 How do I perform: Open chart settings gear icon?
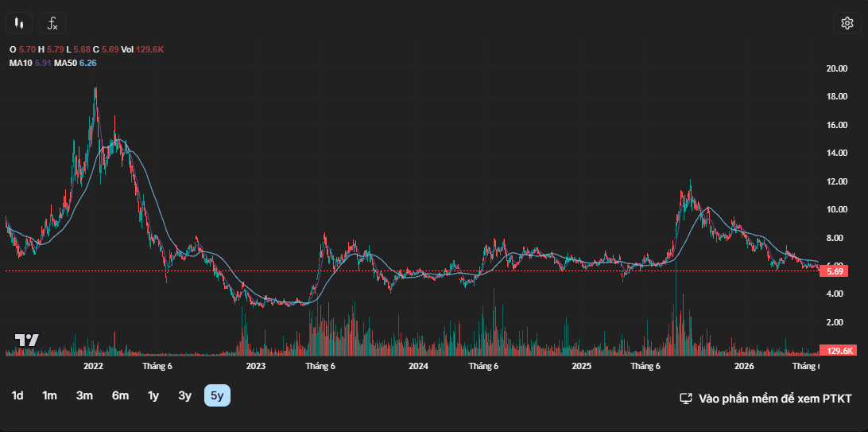[x=847, y=23]
